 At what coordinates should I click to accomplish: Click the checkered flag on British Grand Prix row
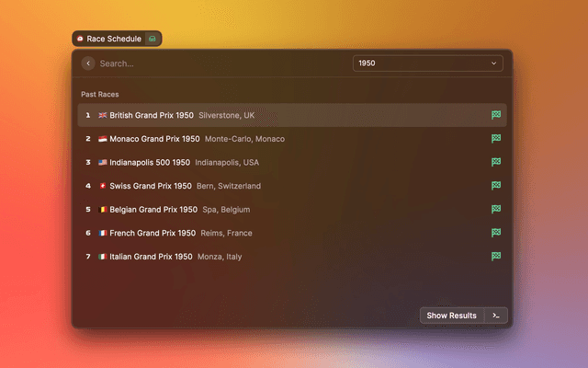[496, 115]
